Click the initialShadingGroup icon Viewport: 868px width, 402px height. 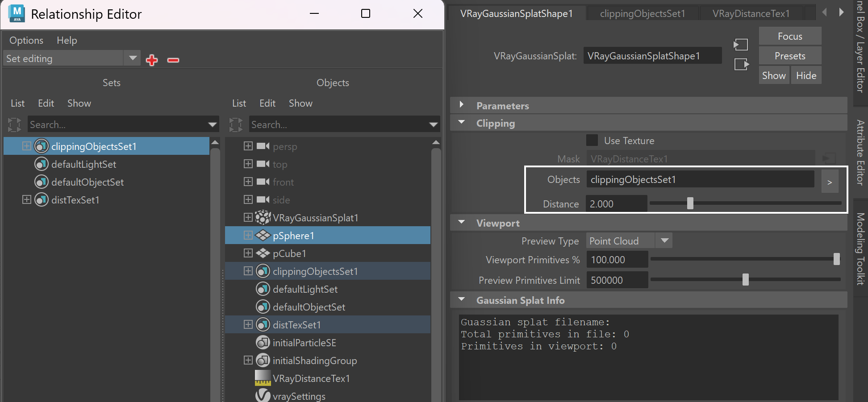[x=263, y=361]
